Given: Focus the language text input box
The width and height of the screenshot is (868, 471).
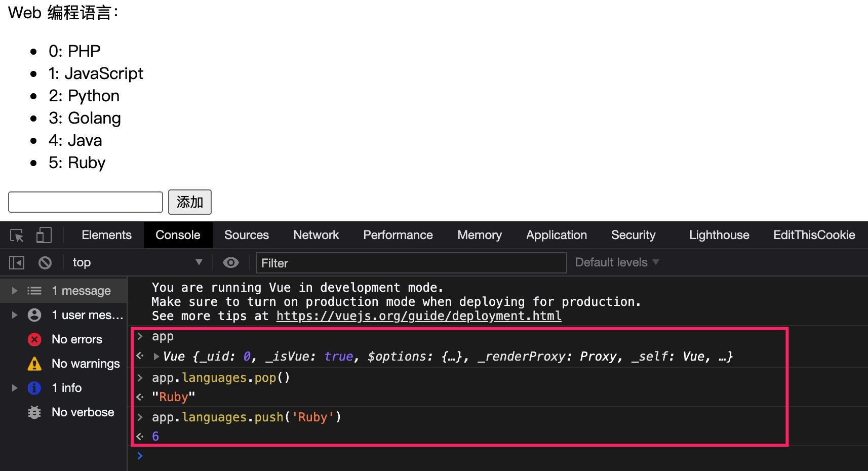Looking at the screenshot, I should [x=86, y=202].
